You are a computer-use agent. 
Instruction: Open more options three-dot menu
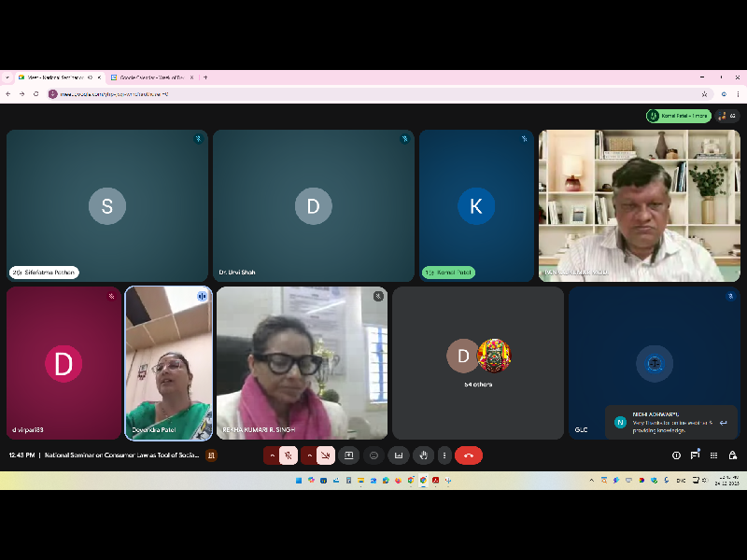pos(444,455)
